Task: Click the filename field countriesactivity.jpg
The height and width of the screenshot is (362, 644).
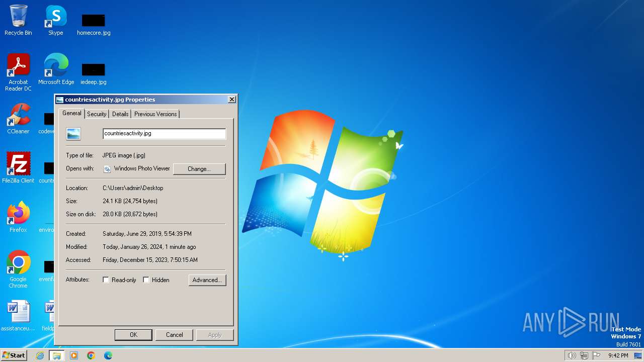Action: click(164, 134)
